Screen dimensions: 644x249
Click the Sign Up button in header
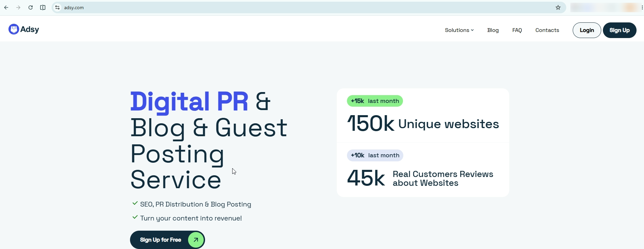coord(620,30)
